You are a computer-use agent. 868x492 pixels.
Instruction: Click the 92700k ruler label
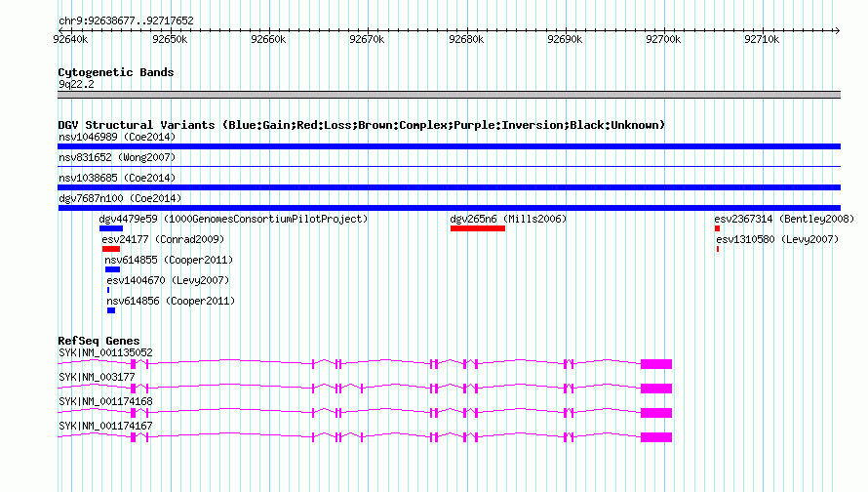(x=663, y=39)
